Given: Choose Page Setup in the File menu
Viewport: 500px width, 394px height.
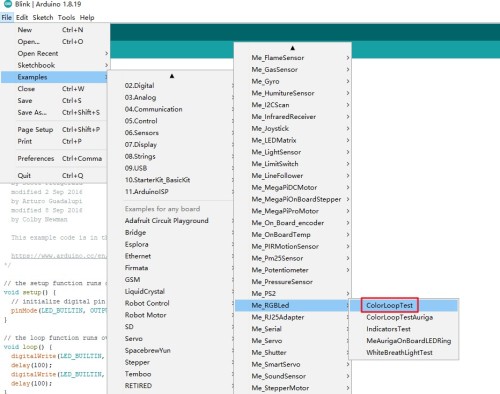Looking at the screenshot, I should (54, 129).
